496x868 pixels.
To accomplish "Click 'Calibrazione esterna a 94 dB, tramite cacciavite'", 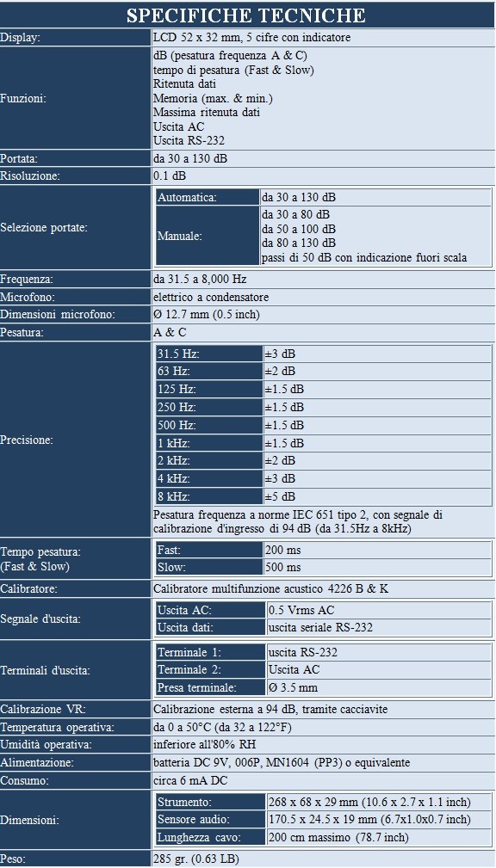I will 270,709.
